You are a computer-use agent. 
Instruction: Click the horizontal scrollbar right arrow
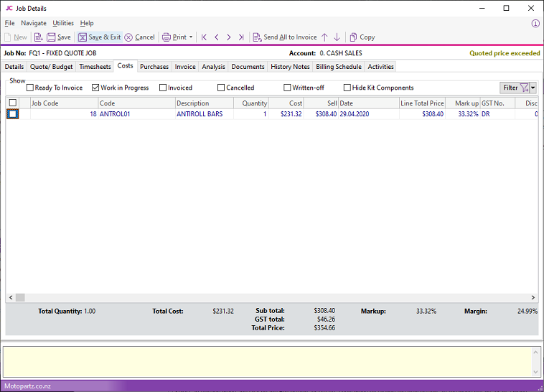click(533, 297)
